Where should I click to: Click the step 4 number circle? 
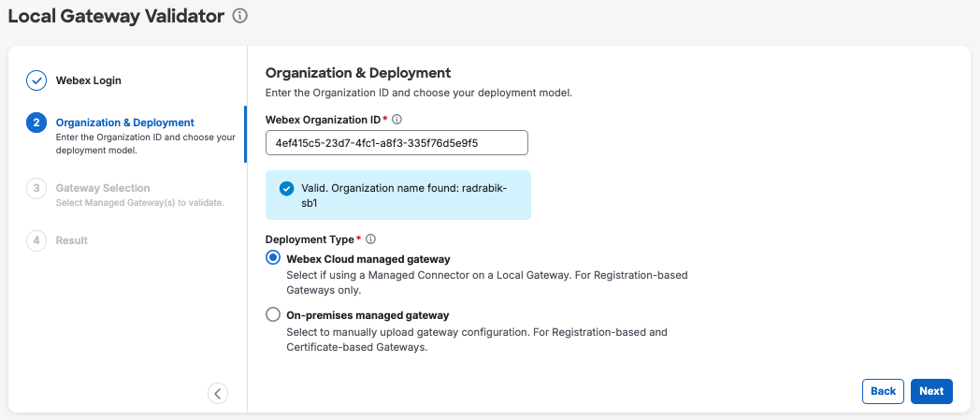36,240
